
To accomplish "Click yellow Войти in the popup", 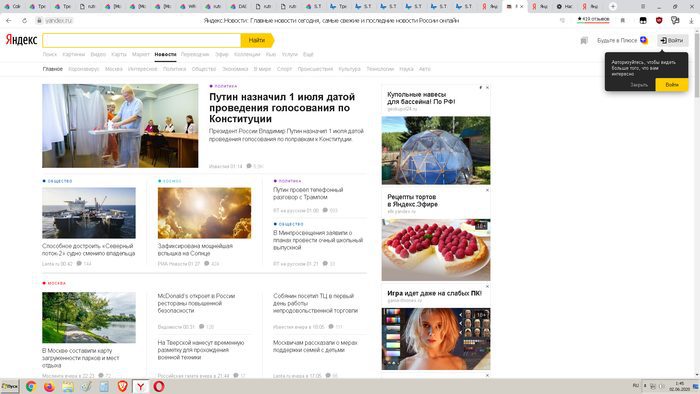I will click(671, 84).
